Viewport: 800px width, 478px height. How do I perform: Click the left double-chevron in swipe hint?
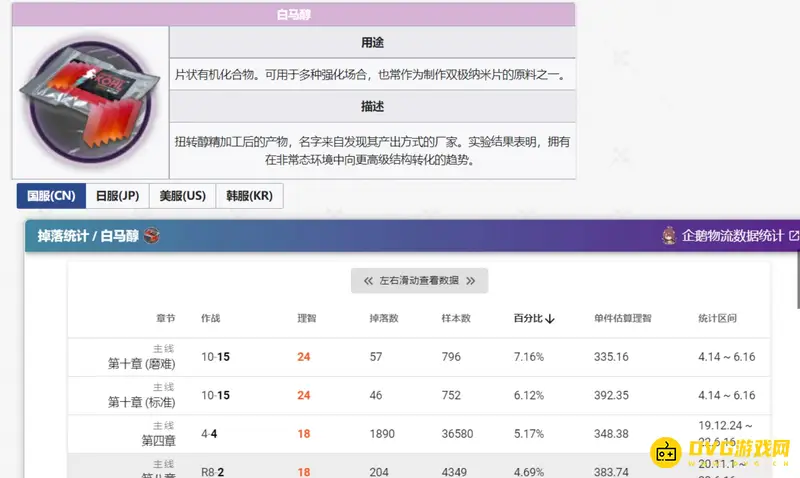[368, 281]
